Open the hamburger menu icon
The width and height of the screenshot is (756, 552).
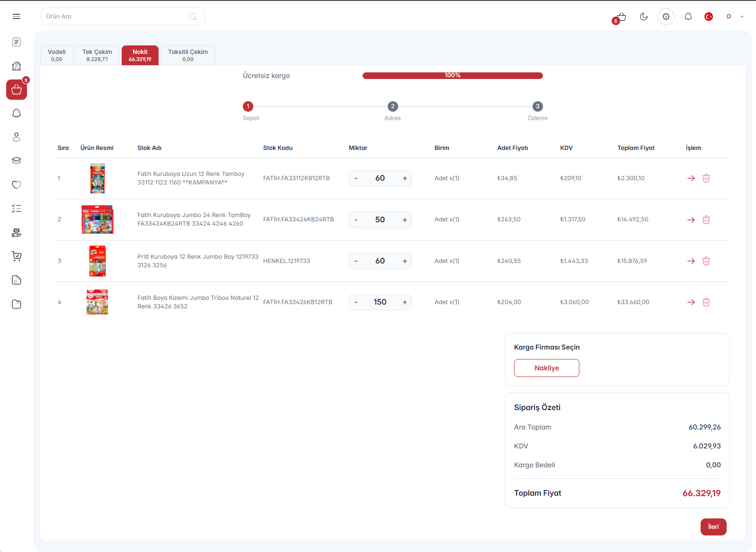pyautogui.click(x=17, y=17)
